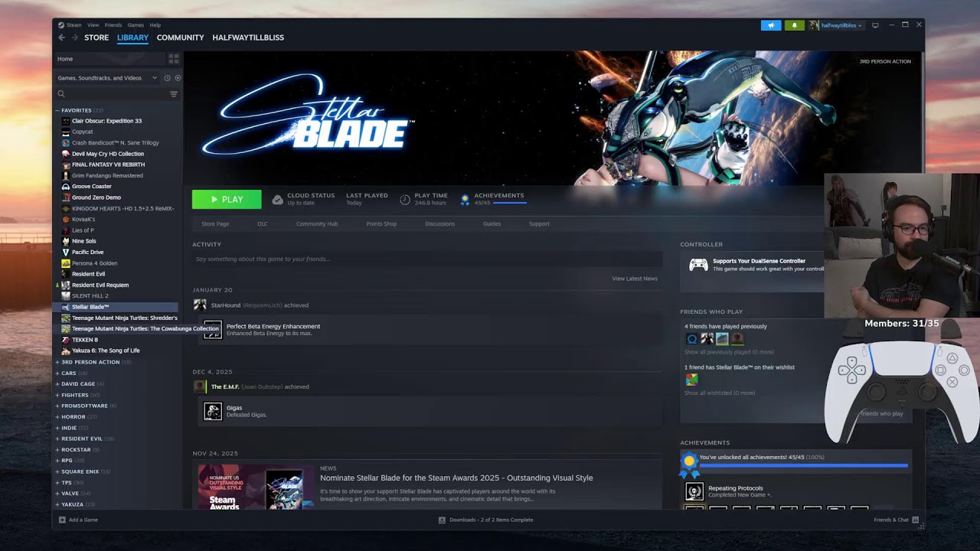Screen dimensions: 980x551
Task: Click the Steam Awards news thumbnail
Action: pyautogui.click(x=256, y=486)
